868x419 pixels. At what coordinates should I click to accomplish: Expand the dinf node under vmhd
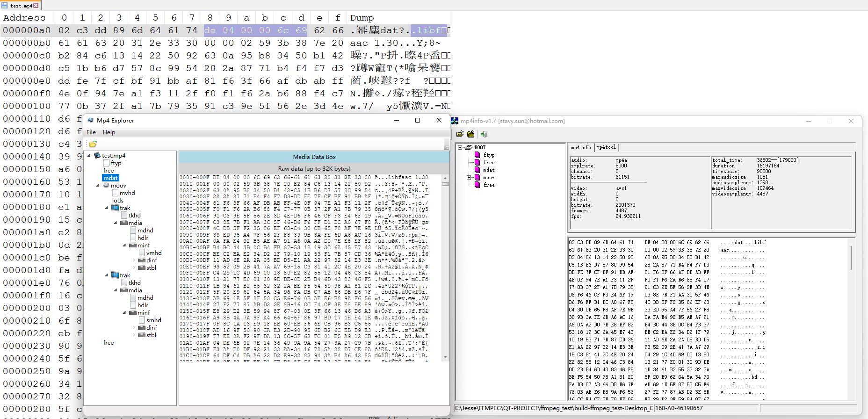(x=134, y=260)
